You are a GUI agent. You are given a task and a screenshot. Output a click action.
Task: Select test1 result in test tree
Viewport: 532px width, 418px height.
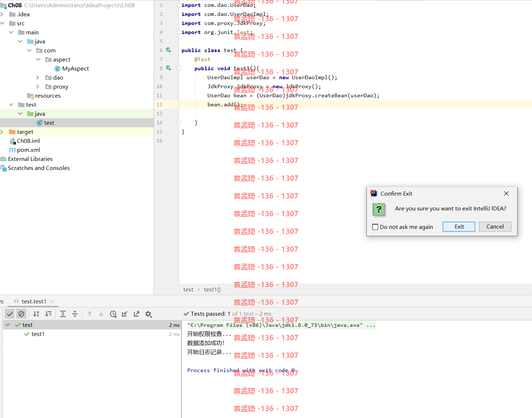click(x=38, y=334)
